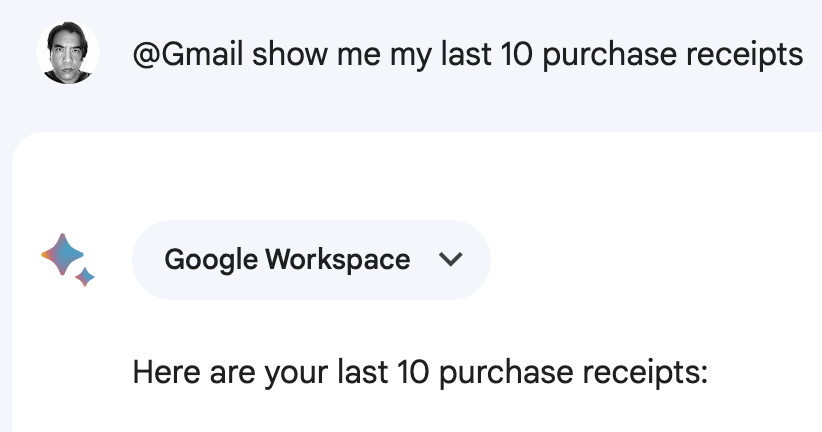
Task: Click the "Google Workspace" label text
Action: point(287,260)
